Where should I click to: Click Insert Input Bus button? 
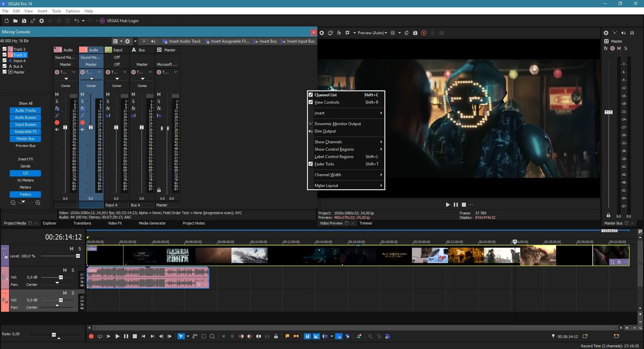point(298,41)
